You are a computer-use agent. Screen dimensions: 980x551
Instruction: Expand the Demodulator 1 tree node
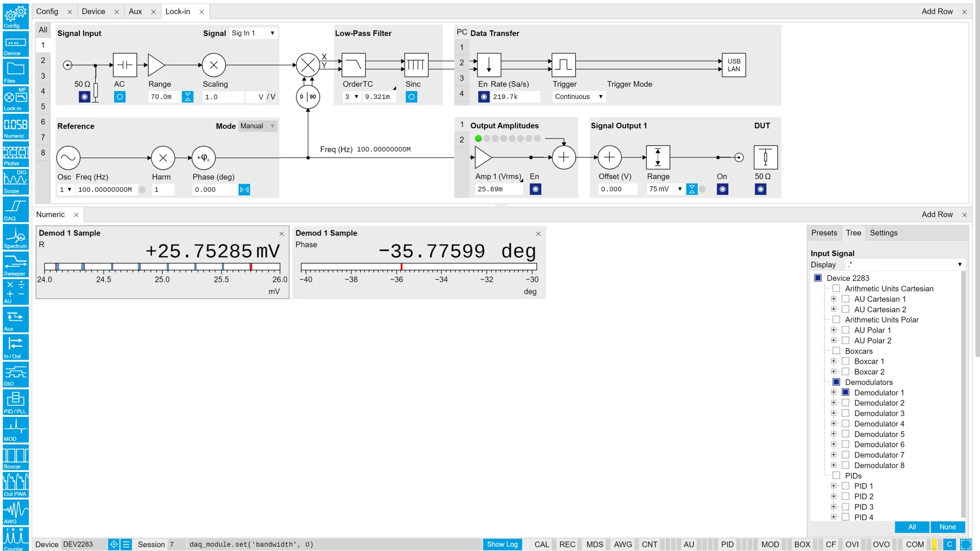[x=834, y=392]
